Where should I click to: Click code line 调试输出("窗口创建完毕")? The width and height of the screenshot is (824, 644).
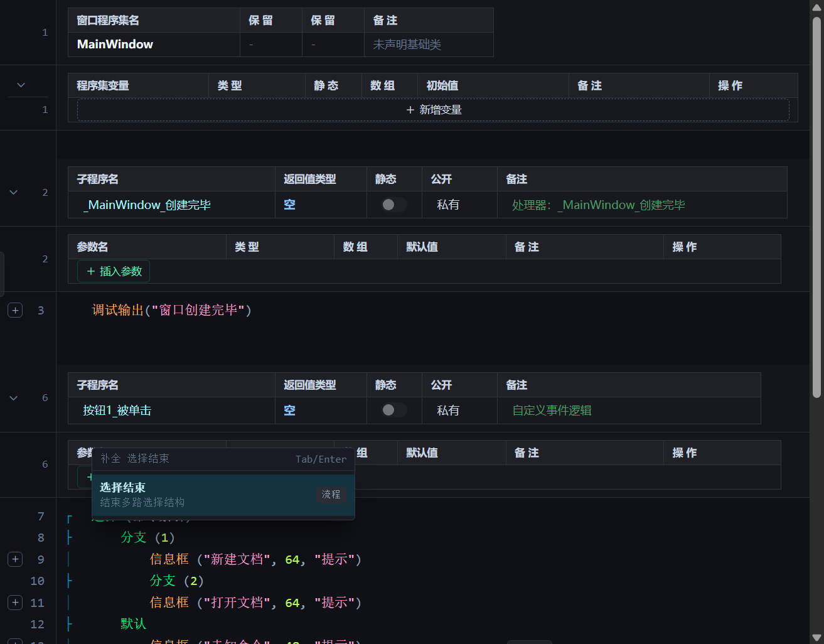click(171, 310)
